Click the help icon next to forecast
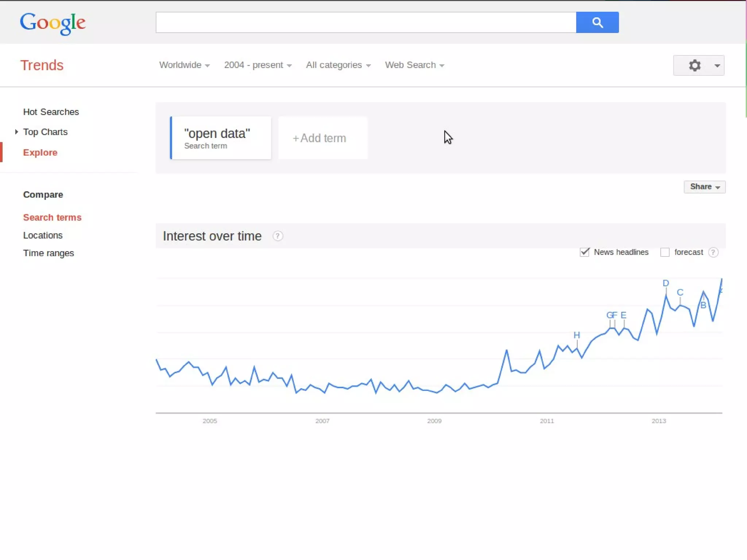The image size is (747, 560). pyautogui.click(x=713, y=252)
